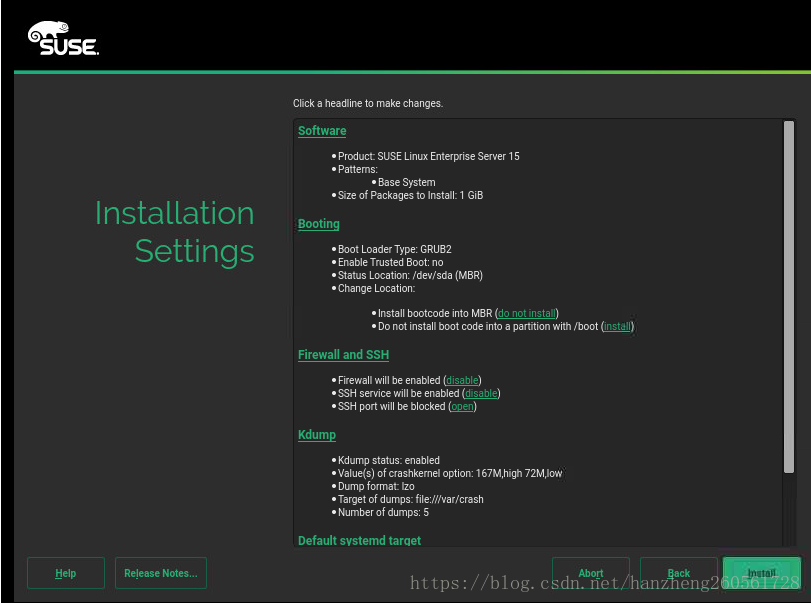Select 'Base System' pattern text
811x603 pixels.
[x=407, y=183]
